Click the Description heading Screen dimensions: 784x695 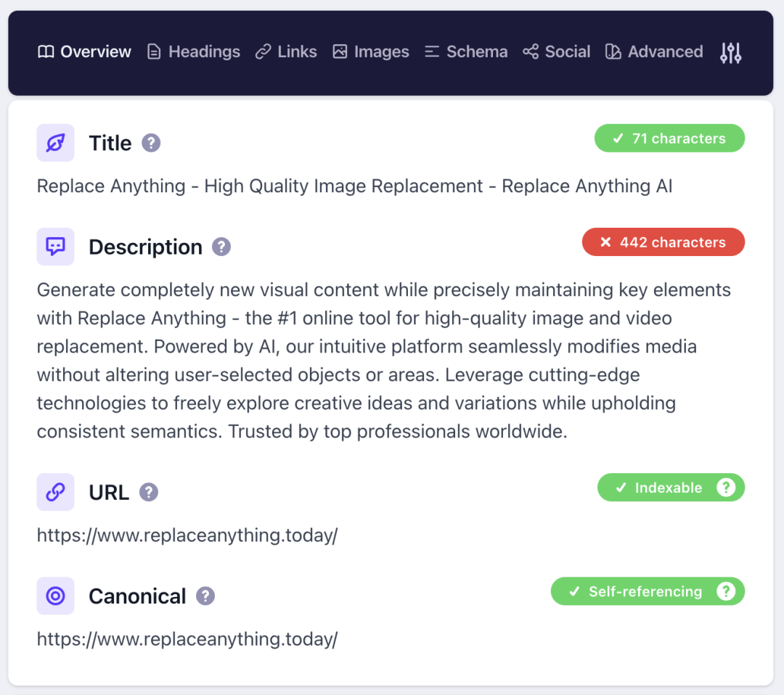coord(145,247)
